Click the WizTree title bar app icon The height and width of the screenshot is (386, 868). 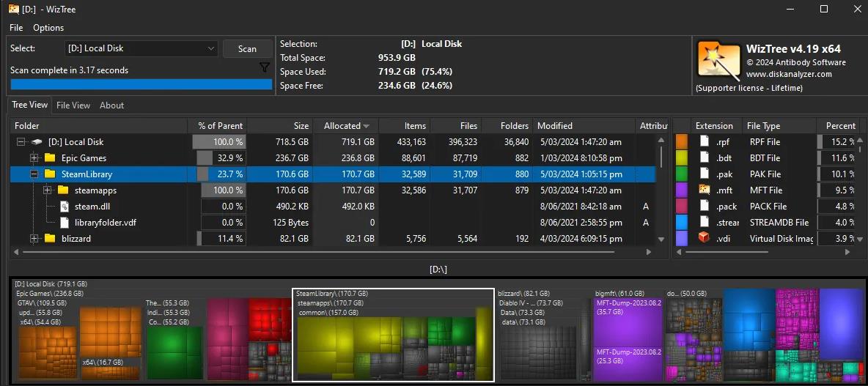pos(14,9)
